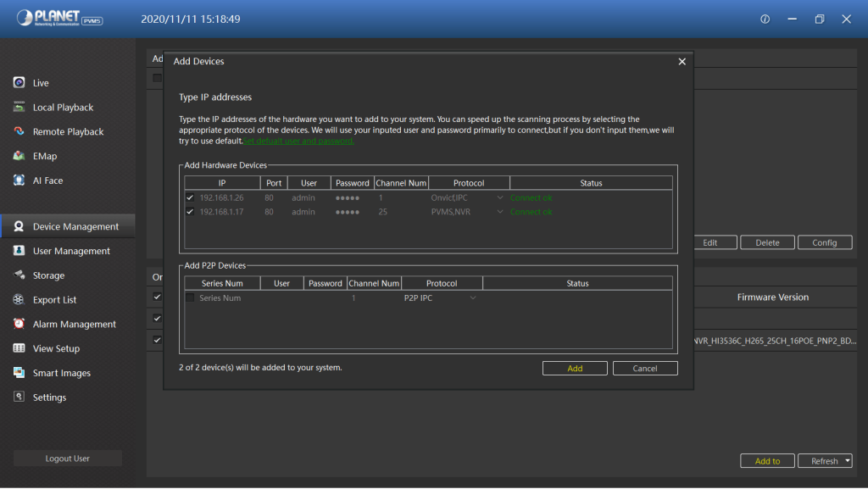The image size is (868, 489).
Task: Close the Add Devices dialog
Action: [682, 61]
